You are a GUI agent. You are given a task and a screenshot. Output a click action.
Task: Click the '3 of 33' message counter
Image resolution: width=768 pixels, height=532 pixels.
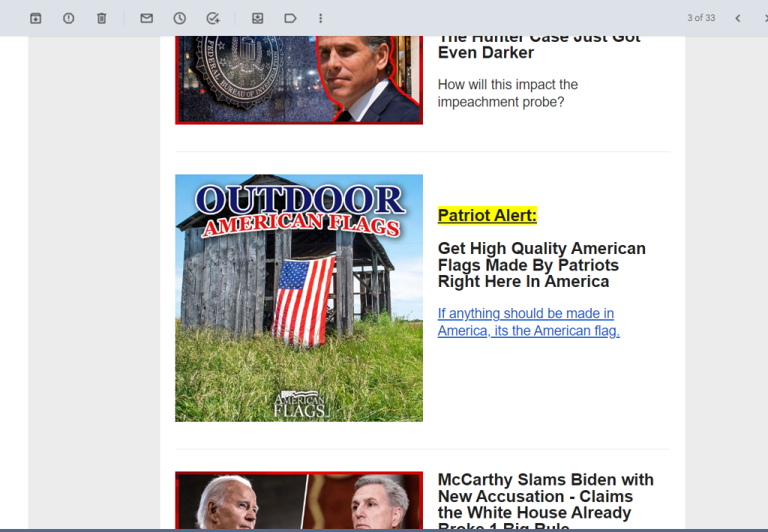tap(701, 18)
